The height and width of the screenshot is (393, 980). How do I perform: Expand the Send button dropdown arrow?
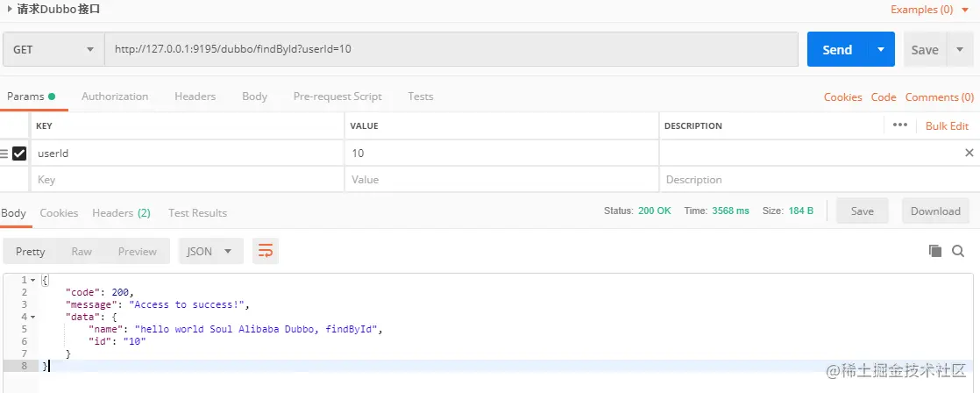coord(880,50)
